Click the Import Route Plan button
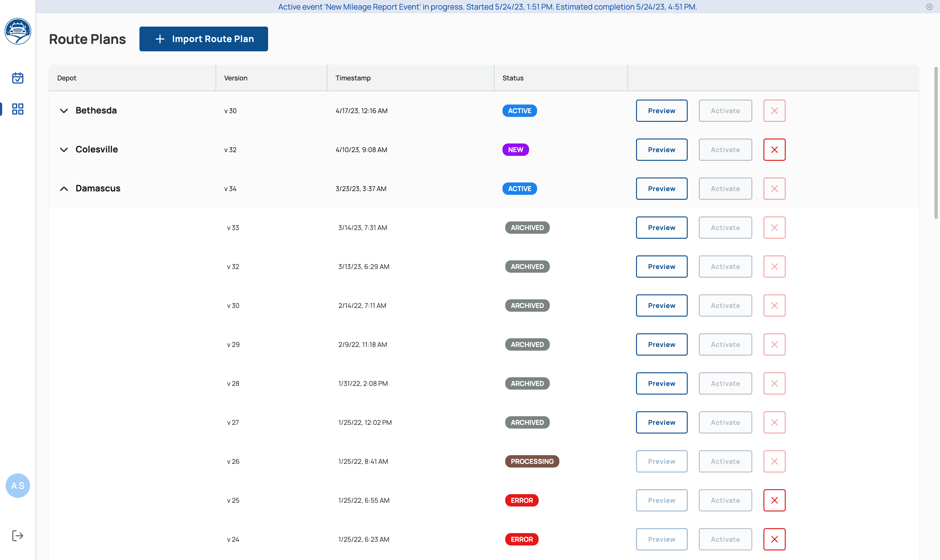Screen dimensions: 940x560 (x=203, y=39)
